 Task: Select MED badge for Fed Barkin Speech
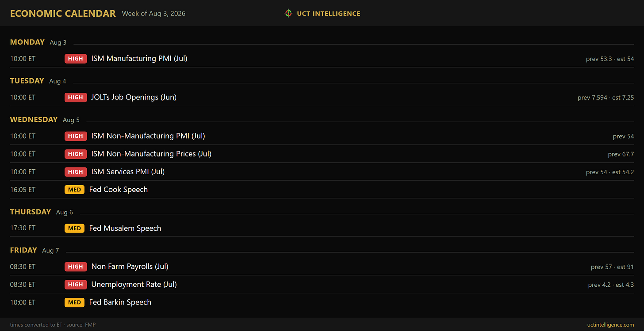(x=74, y=302)
